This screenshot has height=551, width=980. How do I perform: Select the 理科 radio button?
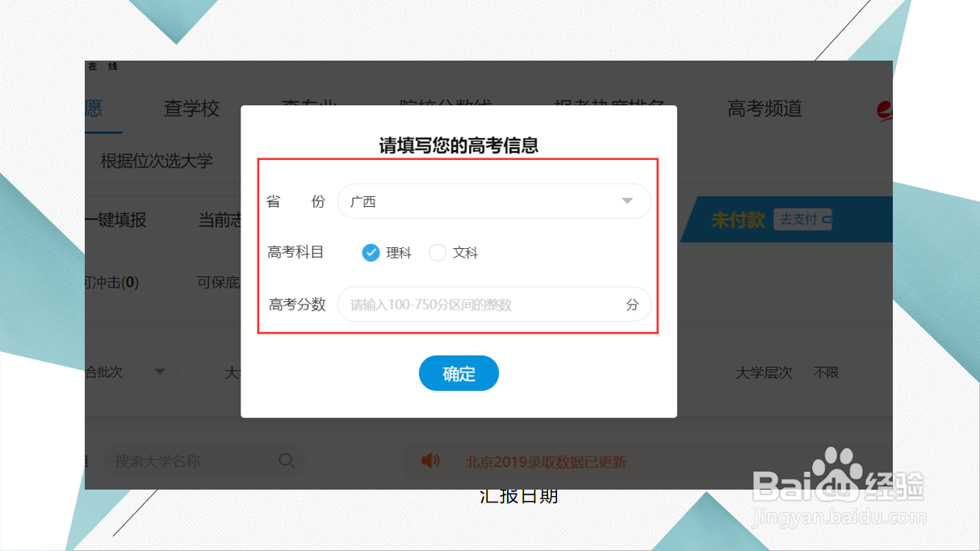tap(371, 252)
